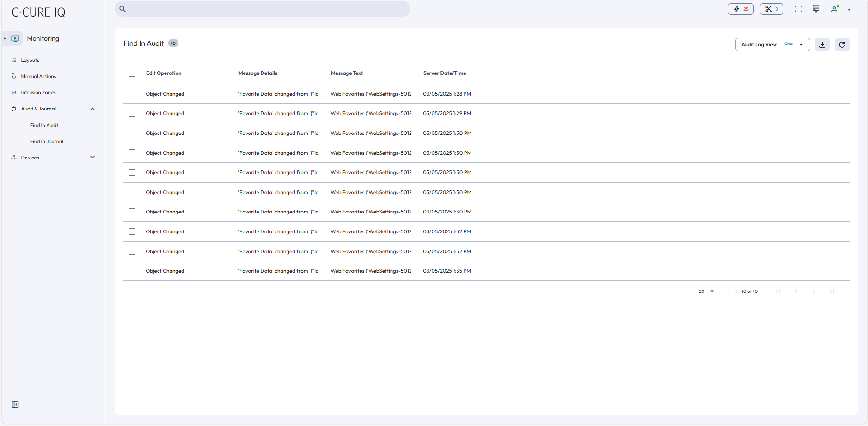This screenshot has height=426, width=868.
Task: Click the Monitoring module icon
Action: point(16,38)
